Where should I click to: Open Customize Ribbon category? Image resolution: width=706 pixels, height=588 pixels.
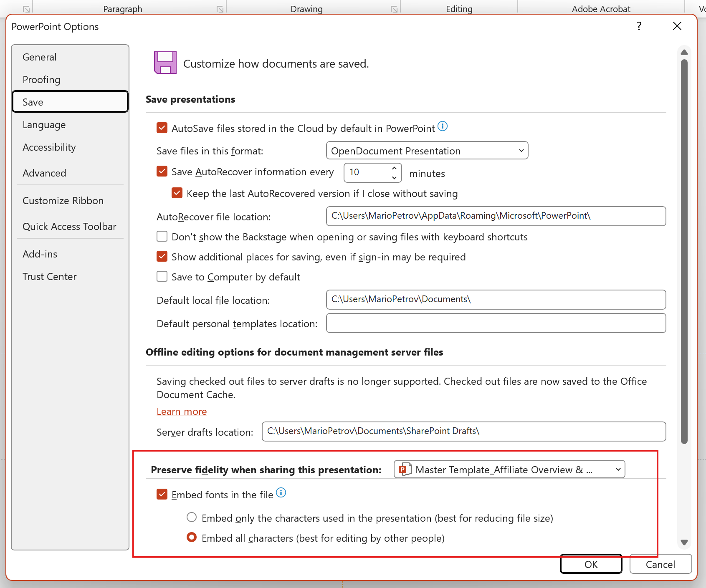pos(70,201)
